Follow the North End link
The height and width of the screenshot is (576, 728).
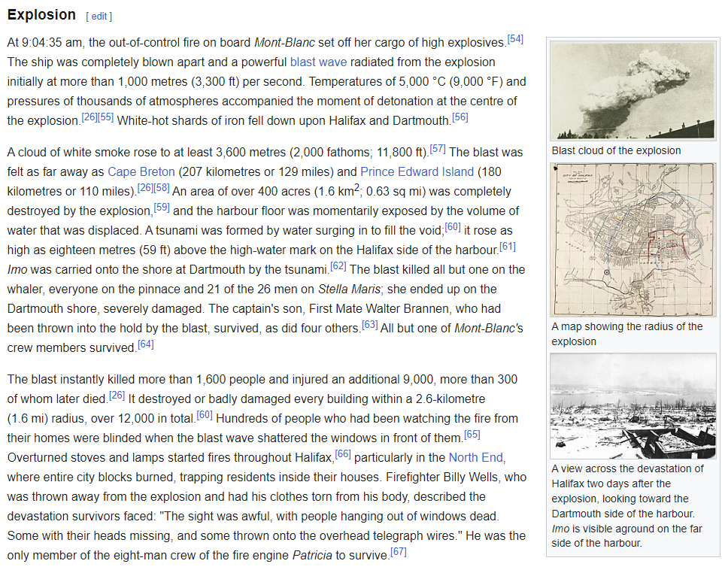click(476, 458)
